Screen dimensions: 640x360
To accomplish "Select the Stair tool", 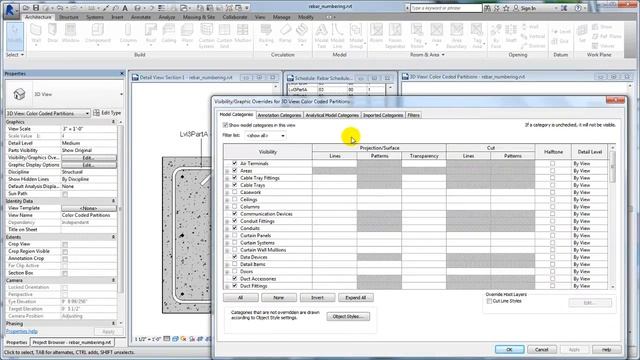I will [302, 34].
